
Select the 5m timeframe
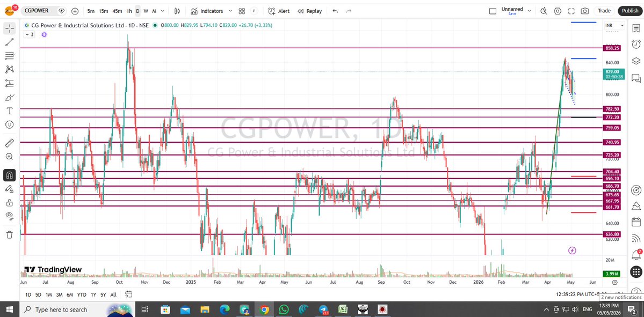[x=91, y=11]
